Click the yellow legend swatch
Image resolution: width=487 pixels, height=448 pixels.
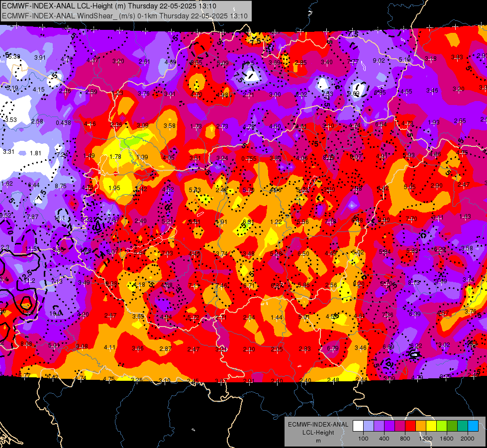[431, 426]
